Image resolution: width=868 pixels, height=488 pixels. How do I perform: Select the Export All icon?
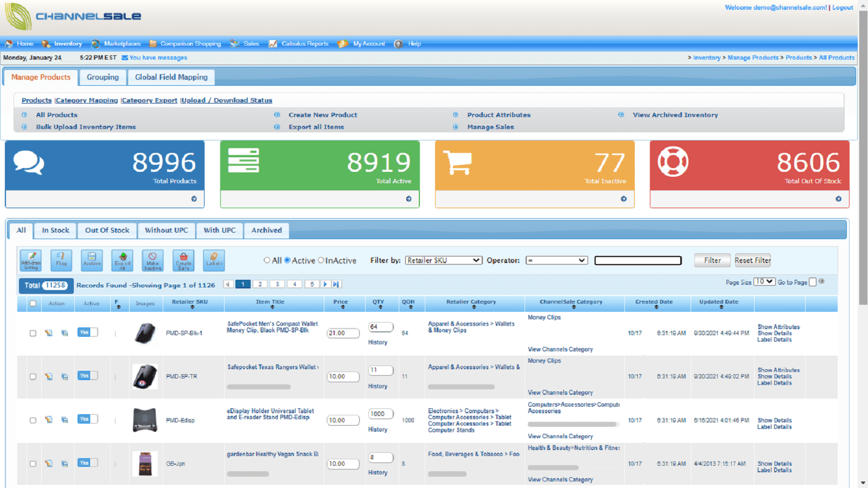122,260
